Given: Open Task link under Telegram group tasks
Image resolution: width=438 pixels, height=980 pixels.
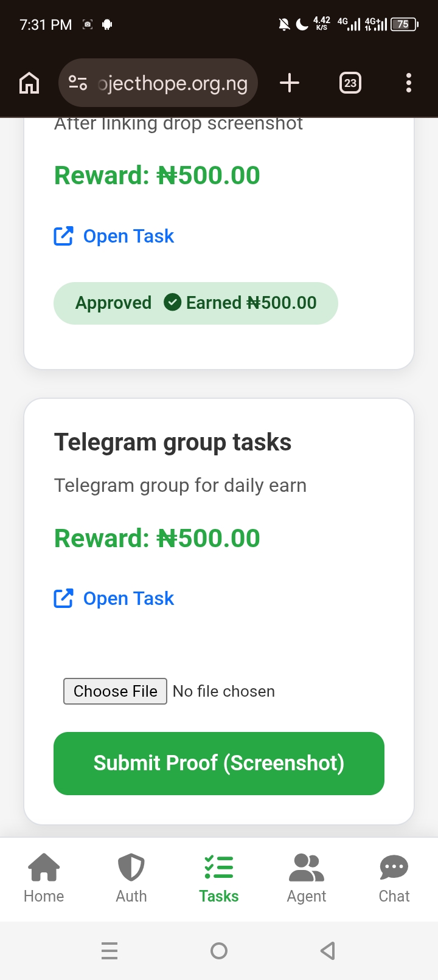Looking at the screenshot, I should click(128, 599).
